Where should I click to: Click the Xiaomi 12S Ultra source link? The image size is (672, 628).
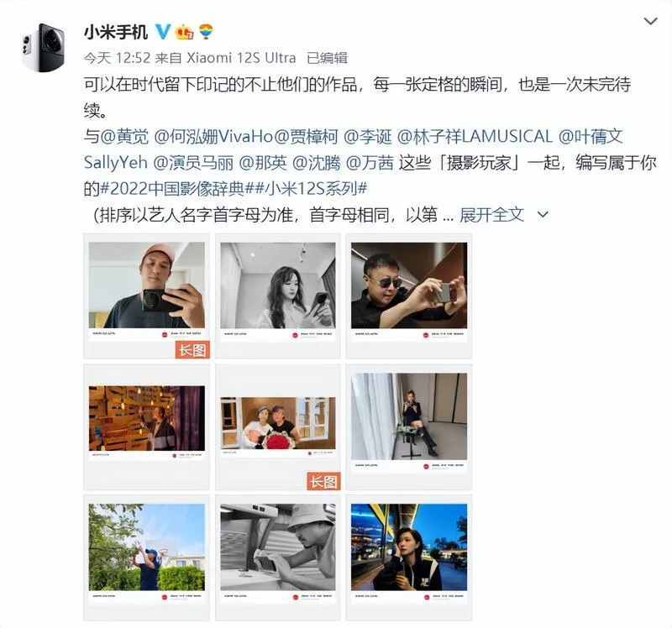click(x=241, y=58)
